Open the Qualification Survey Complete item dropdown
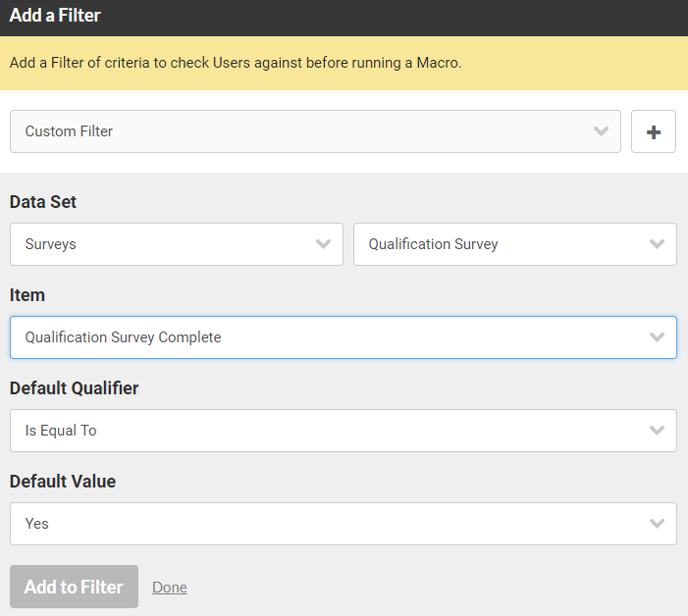The width and height of the screenshot is (688, 616). [x=344, y=337]
